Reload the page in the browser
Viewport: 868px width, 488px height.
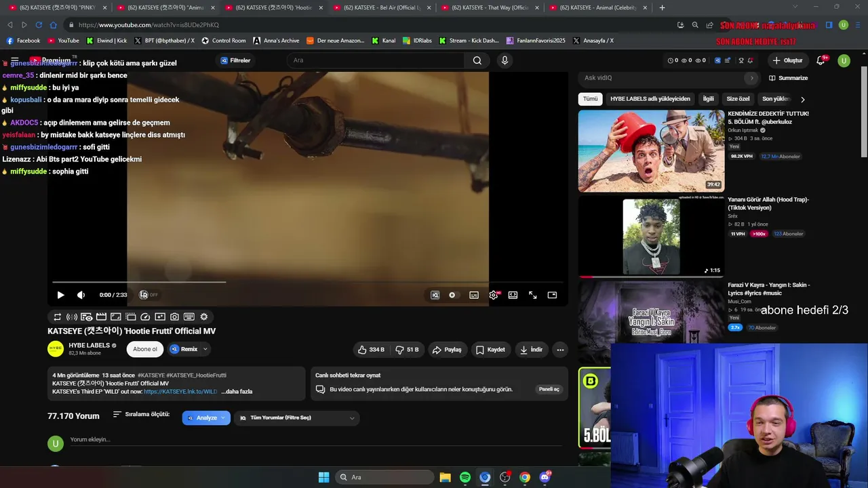coord(39,25)
